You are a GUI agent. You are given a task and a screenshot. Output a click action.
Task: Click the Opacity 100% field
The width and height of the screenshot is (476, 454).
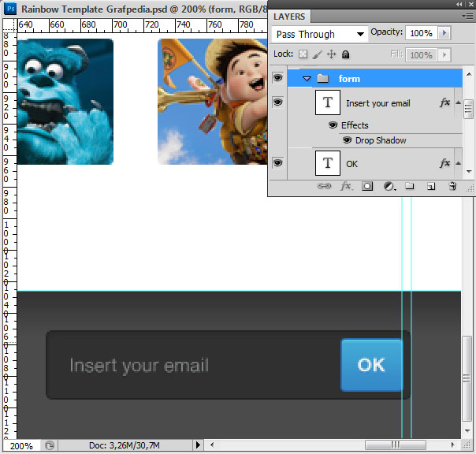(x=422, y=33)
